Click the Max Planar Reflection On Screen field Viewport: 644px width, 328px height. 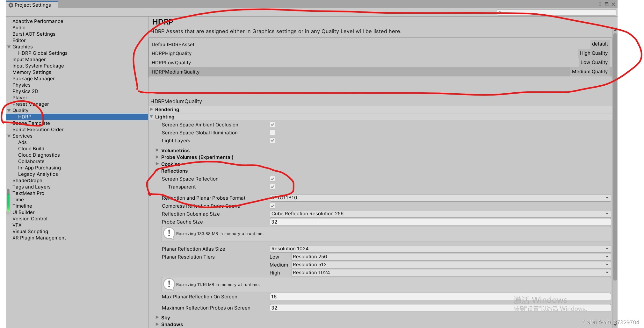click(x=440, y=296)
